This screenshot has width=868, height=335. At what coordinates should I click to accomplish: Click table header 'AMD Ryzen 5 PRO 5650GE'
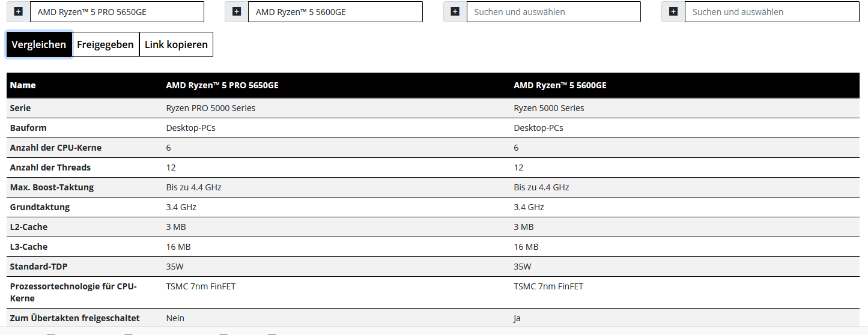pos(222,85)
